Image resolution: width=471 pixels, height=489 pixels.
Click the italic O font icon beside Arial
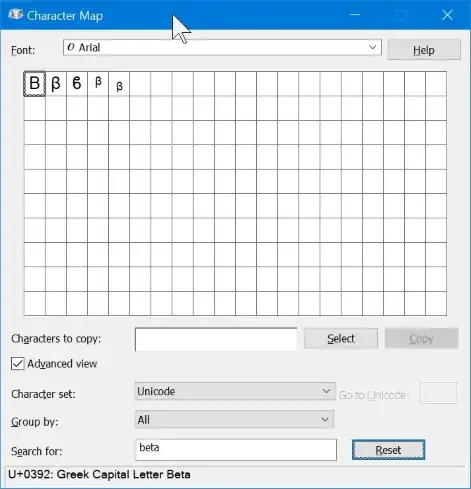coord(71,47)
